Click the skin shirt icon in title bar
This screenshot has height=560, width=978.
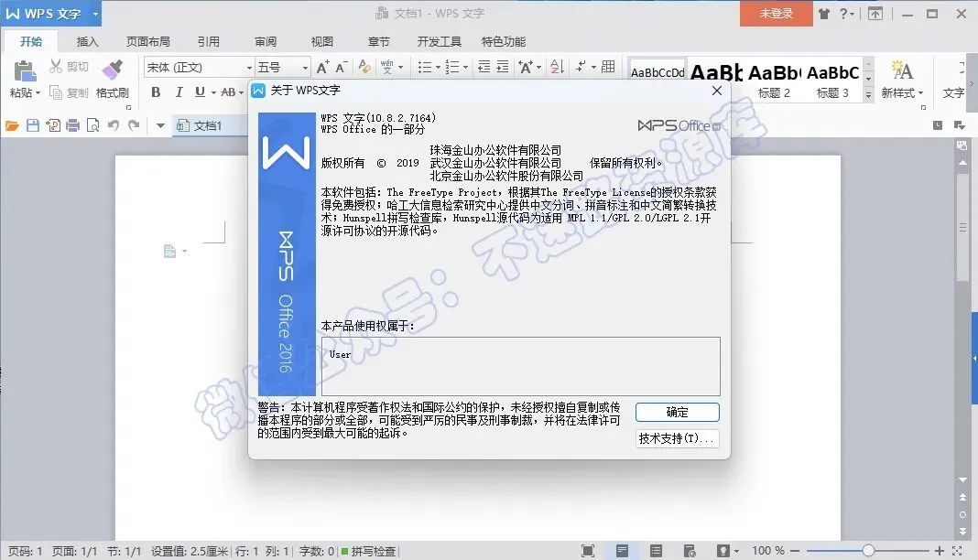(x=824, y=14)
